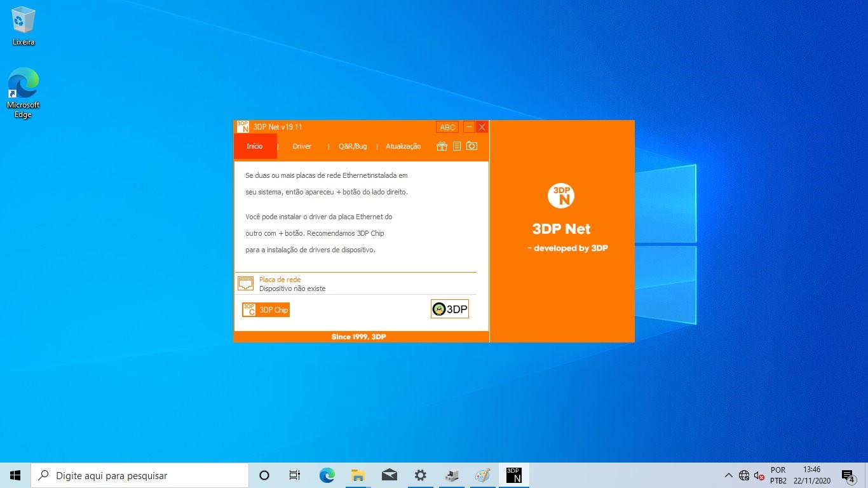The width and height of the screenshot is (868, 488).
Task: Open the Lixeira recycle bin icon
Action: [x=24, y=27]
